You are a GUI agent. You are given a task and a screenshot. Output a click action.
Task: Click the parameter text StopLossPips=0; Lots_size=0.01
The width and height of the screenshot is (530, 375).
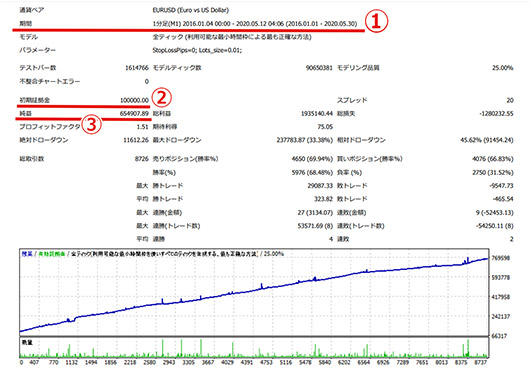[x=197, y=50]
